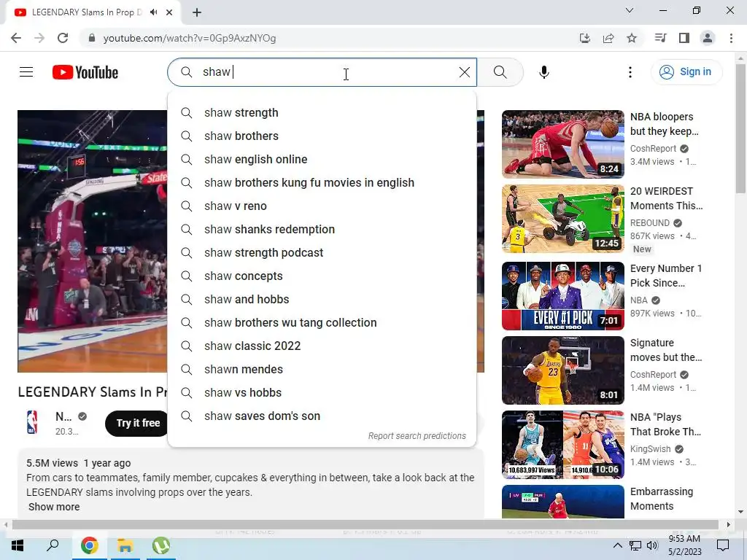Clear the search box with the X icon

(x=465, y=72)
